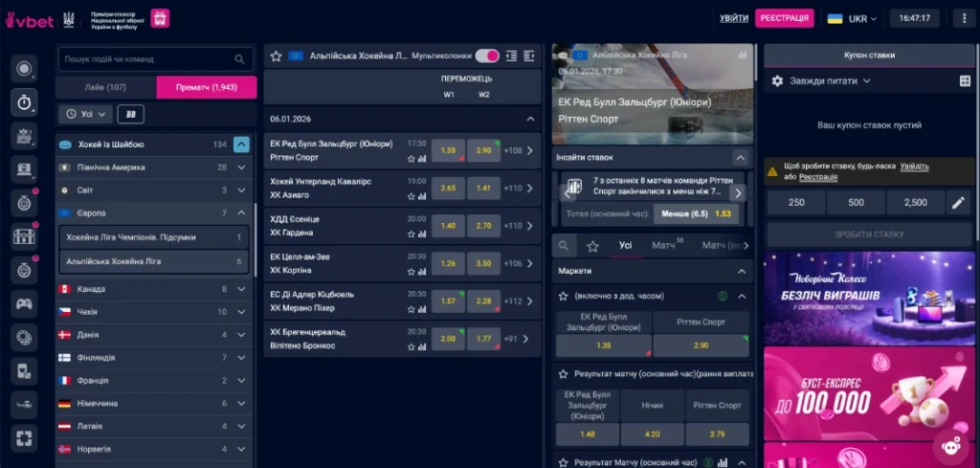Click the gift box promotions icon
980x468 pixels.
click(160, 18)
